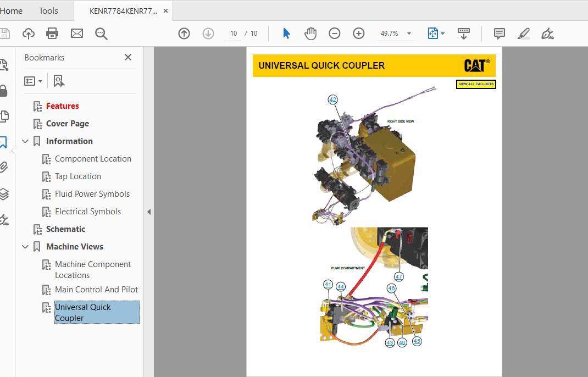Open the zoom percentage dropdown
This screenshot has height=377, width=588.
409,34
